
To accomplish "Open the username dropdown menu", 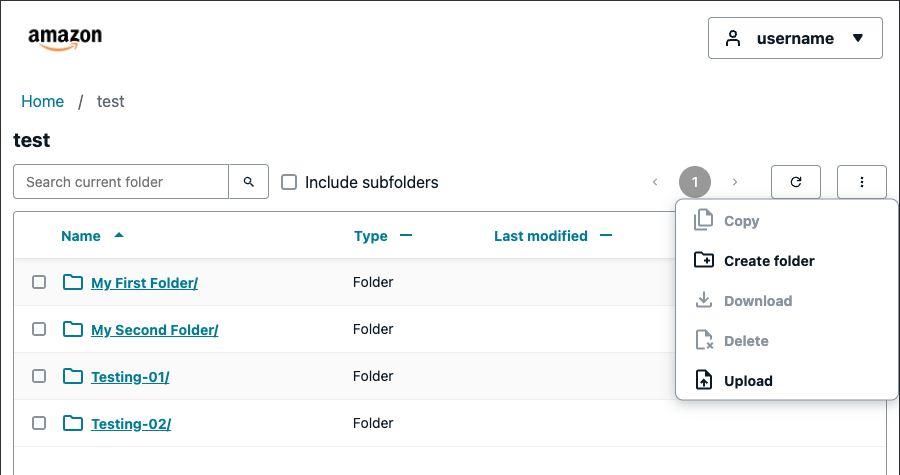I will (795, 38).
